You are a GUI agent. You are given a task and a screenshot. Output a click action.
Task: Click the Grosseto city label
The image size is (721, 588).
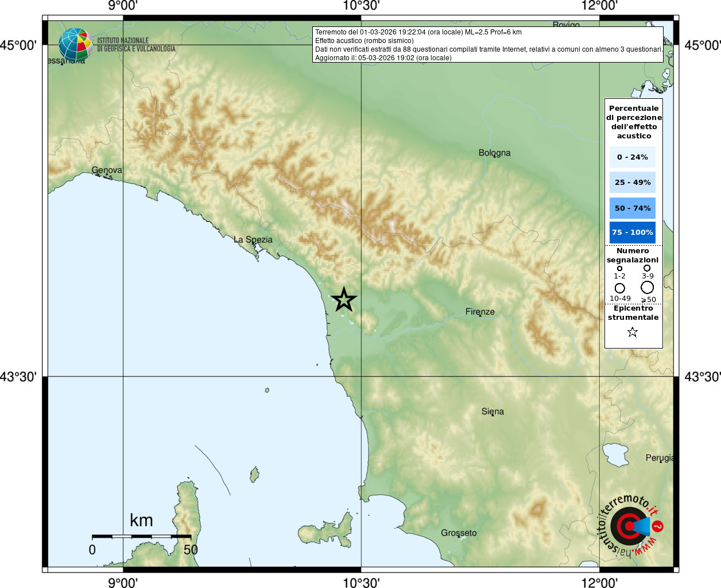click(459, 533)
